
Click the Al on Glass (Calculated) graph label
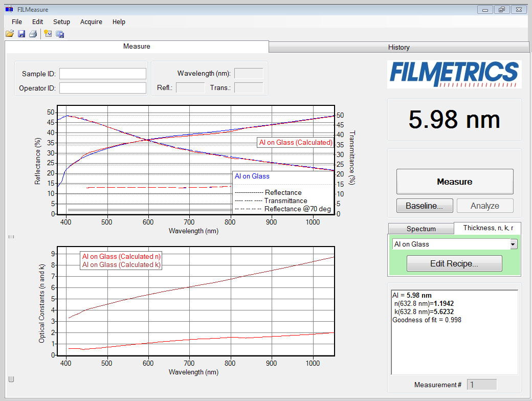click(x=296, y=143)
